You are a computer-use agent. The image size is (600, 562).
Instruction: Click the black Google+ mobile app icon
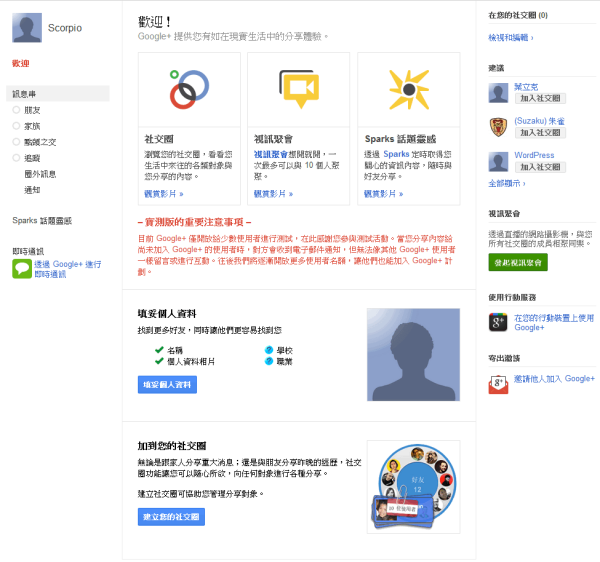click(x=498, y=322)
